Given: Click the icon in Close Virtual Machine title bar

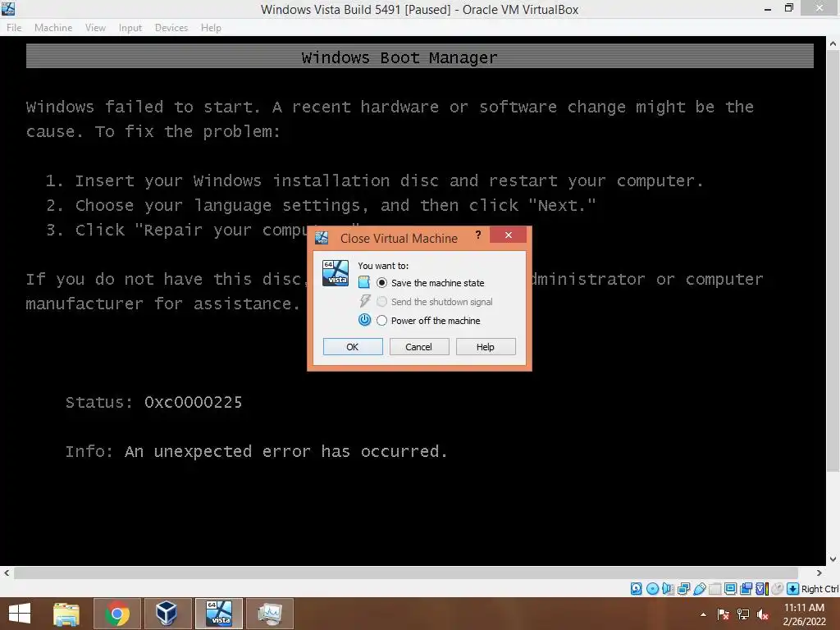Looking at the screenshot, I should (x=322, y=238).
